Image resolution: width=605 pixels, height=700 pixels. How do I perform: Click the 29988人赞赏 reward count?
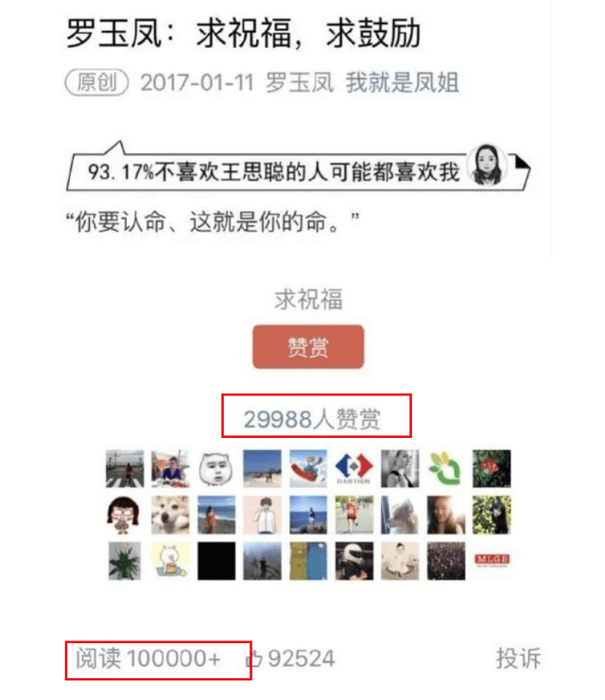pos(312,419)
